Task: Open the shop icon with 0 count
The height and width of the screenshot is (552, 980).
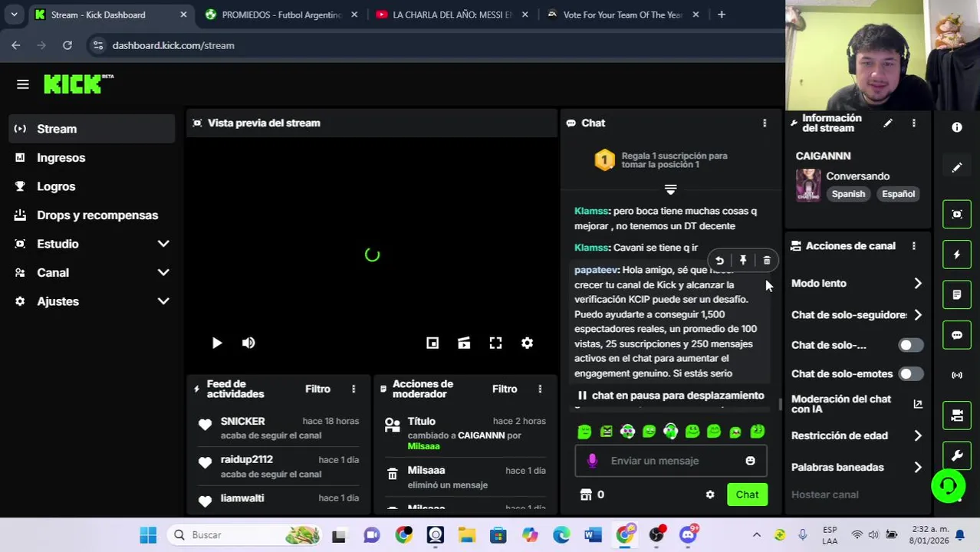Action: click(x=587, y=495)
